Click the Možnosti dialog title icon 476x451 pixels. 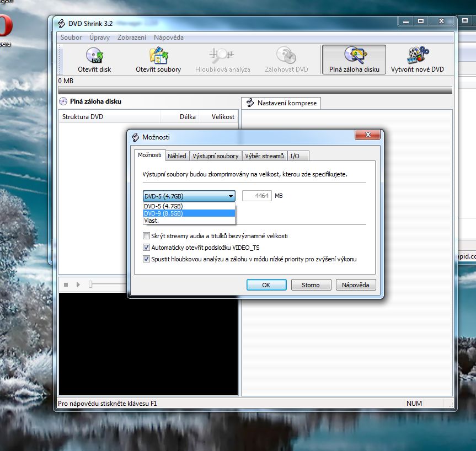pyautogui.click(x=135, y=137)
